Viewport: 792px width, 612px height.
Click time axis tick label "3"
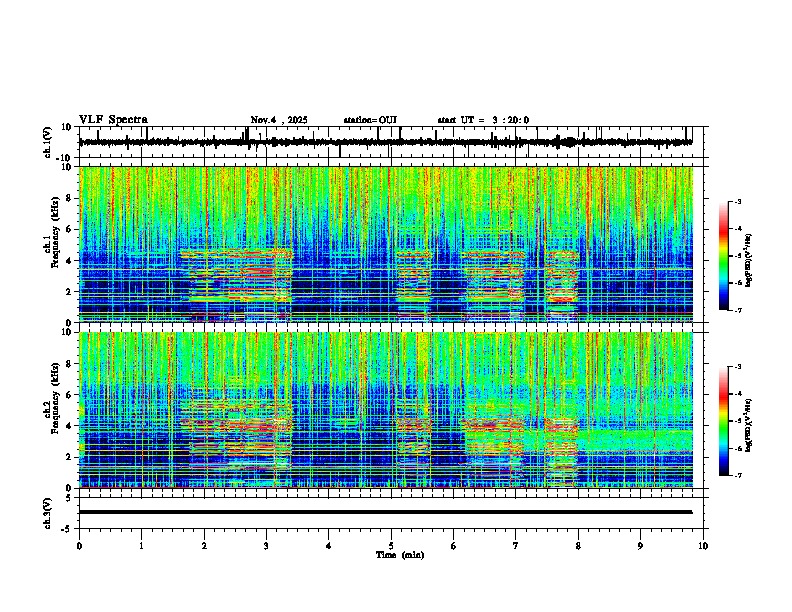(266, 546)
